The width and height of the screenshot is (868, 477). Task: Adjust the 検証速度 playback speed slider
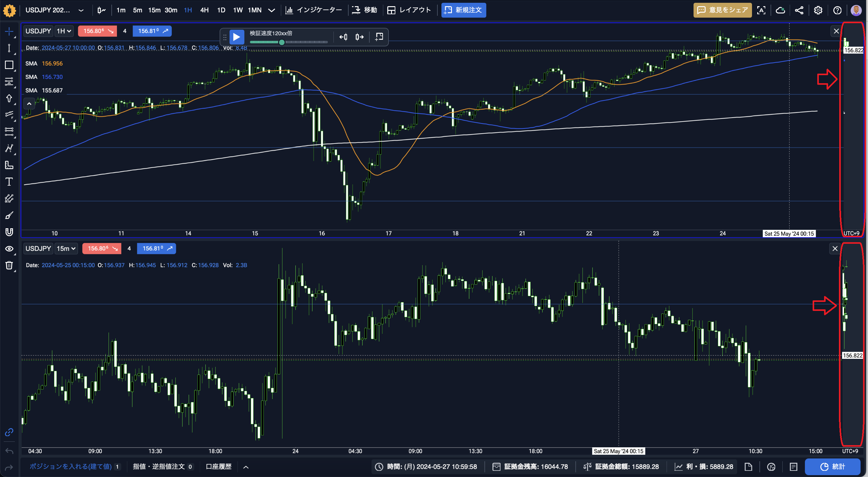tap(282, 42)
